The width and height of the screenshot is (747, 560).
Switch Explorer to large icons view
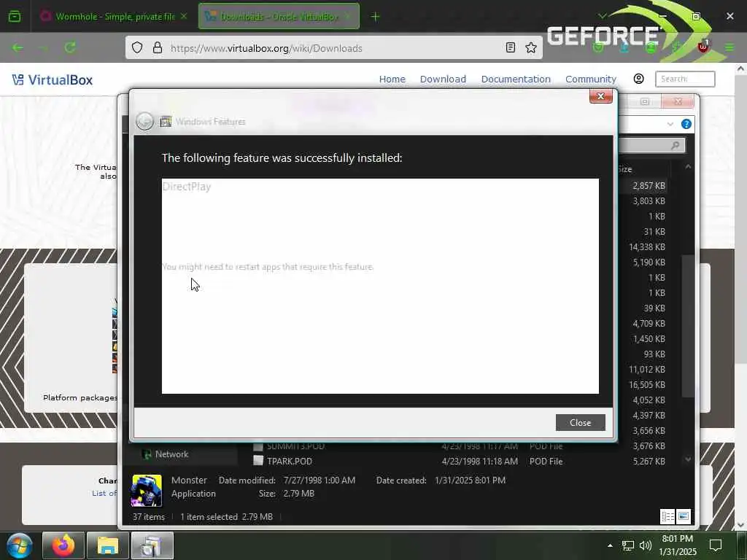point(683,517)
